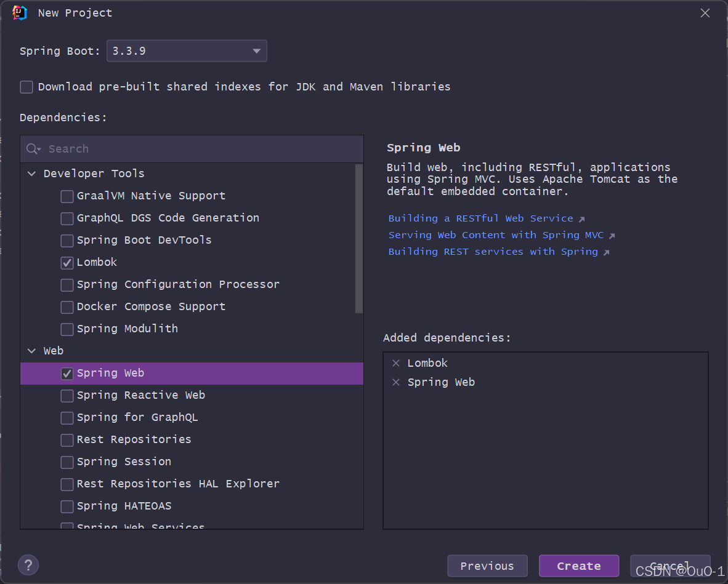Click the Previous button

[487, 566]
